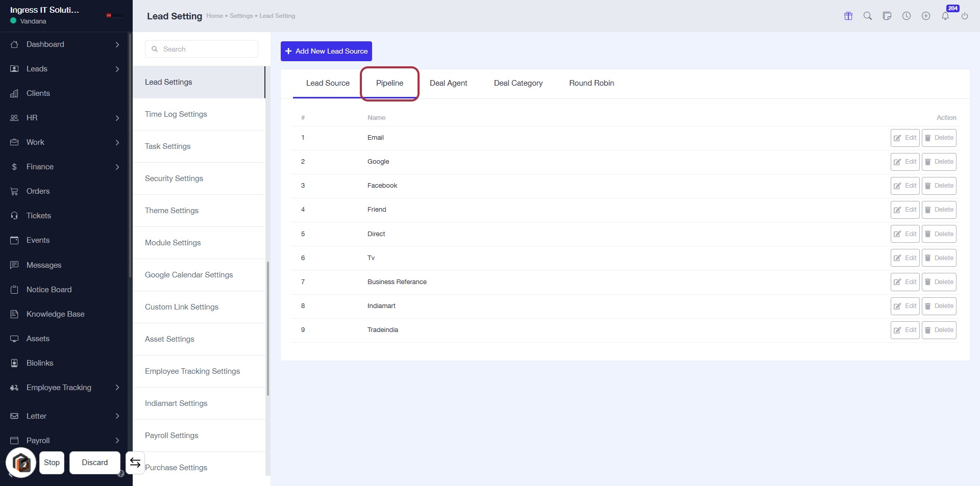Screen dimensions: 980x486
Task: Click the gift icon in top header
Action: coord(848,16)
